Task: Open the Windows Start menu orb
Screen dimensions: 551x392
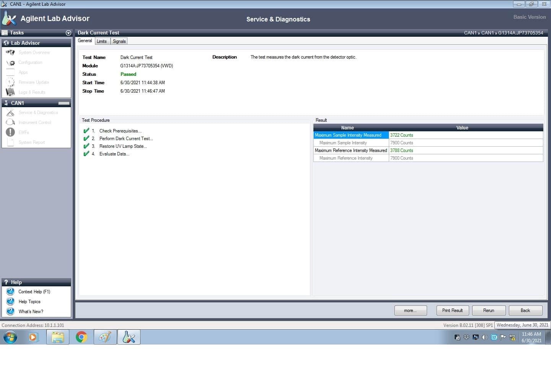Action: (x=10, y=337)
